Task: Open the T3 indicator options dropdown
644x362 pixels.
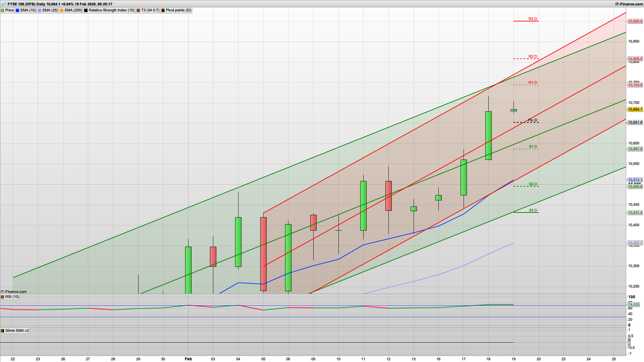Action: [x=138, y=10]
